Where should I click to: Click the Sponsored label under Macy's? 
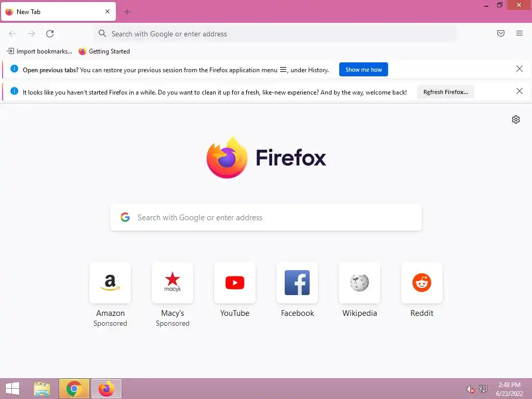point(172,323)
